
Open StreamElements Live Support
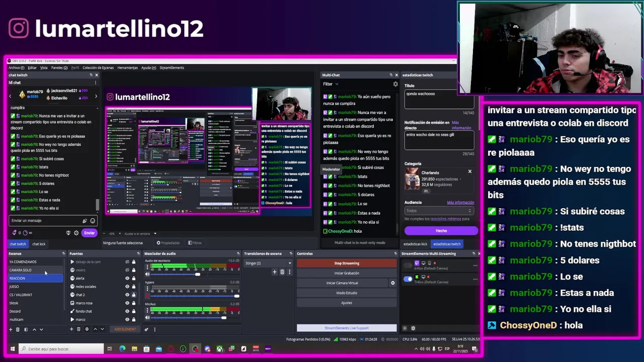click(347, 328)
